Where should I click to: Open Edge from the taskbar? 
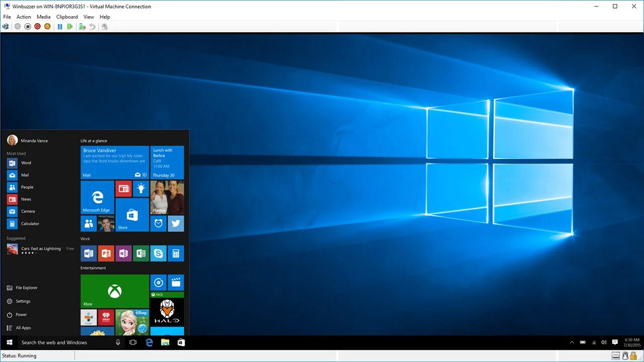(149, 342)
